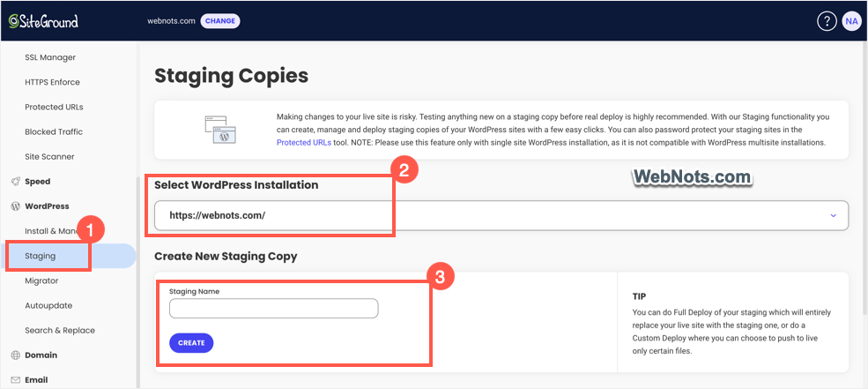
Task: Open the help question mark icon
Action: pos(827,21)
